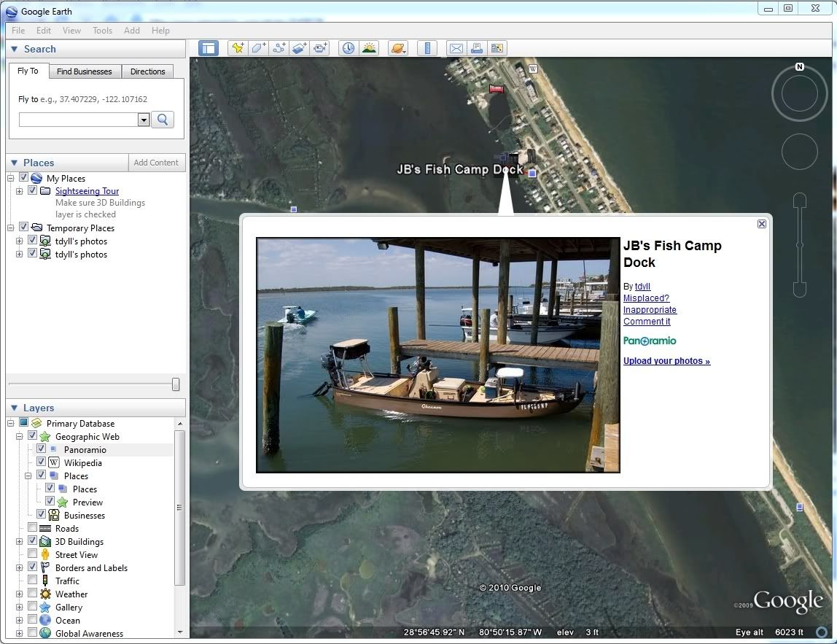Screen dimensions: 837x644
Task: Expand the 3D Buildings layer node
Action: point(19,541)
